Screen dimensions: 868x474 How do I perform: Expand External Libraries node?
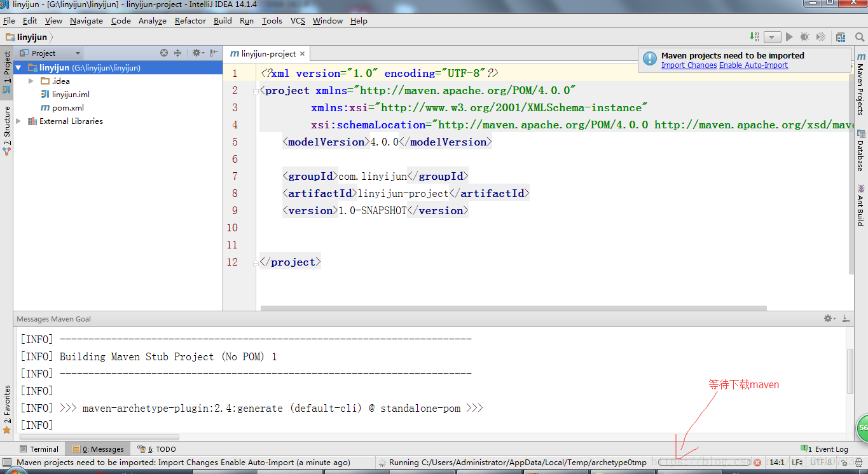18,121
